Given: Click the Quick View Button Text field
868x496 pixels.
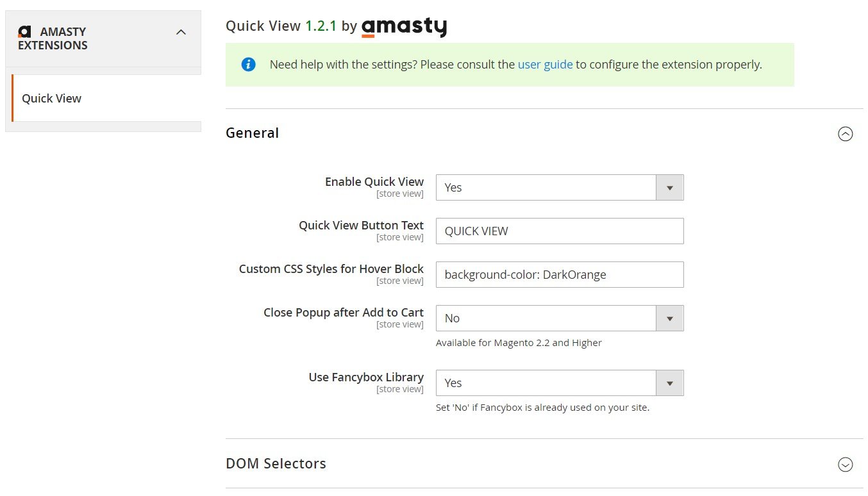Looking at the screenshot, I should [560, 231].
